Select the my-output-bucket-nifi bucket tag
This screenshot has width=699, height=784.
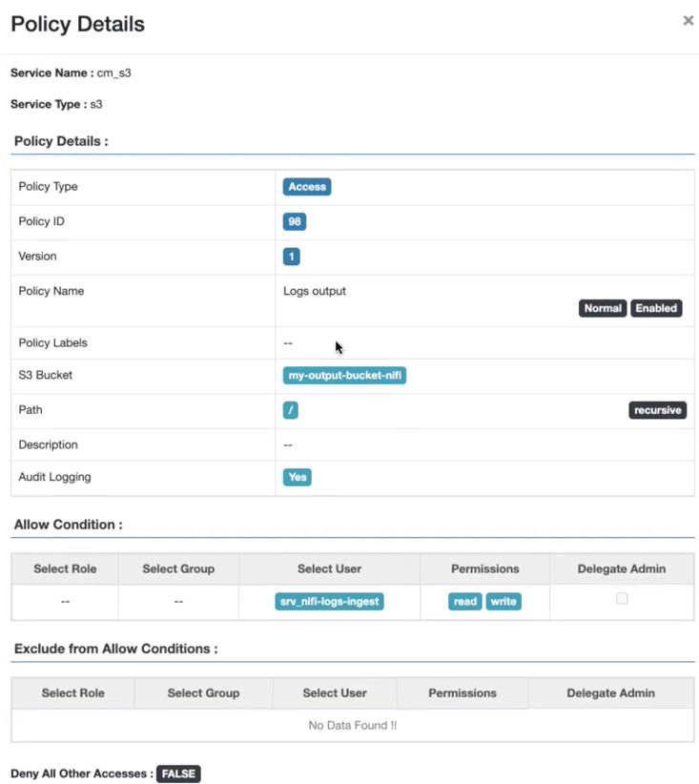click(345, 376)
